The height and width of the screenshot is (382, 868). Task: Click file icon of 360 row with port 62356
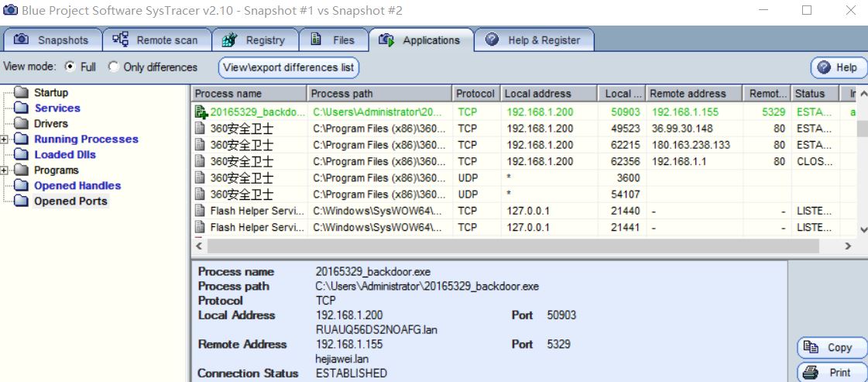point(201,162)
